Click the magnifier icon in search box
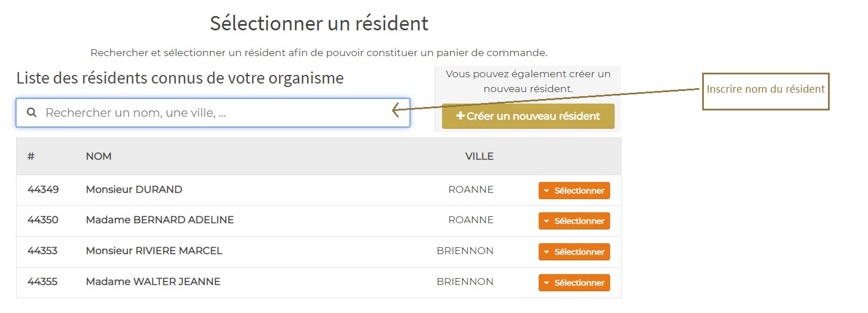Viewport: 868px width, 313px height. [32, 113]
